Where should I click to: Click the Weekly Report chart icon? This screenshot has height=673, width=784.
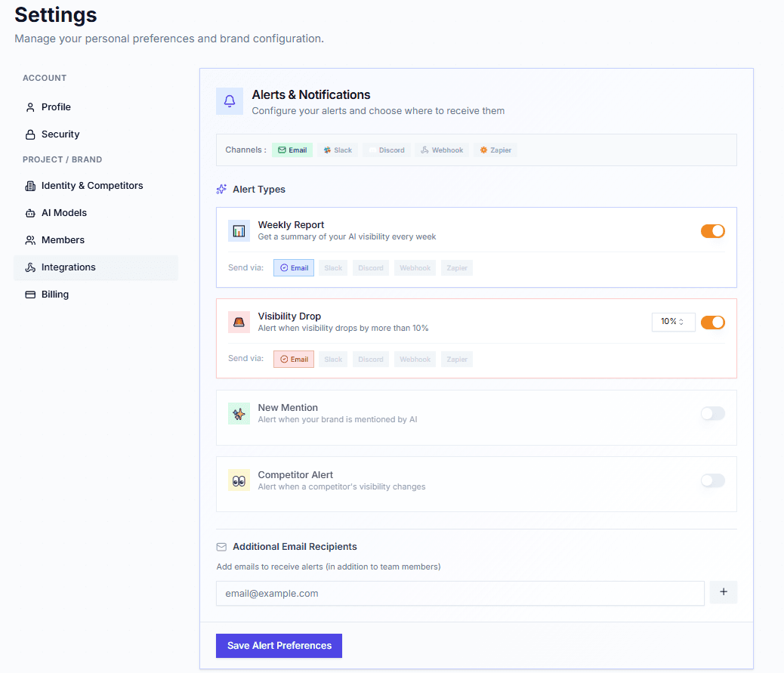[239, 230]
